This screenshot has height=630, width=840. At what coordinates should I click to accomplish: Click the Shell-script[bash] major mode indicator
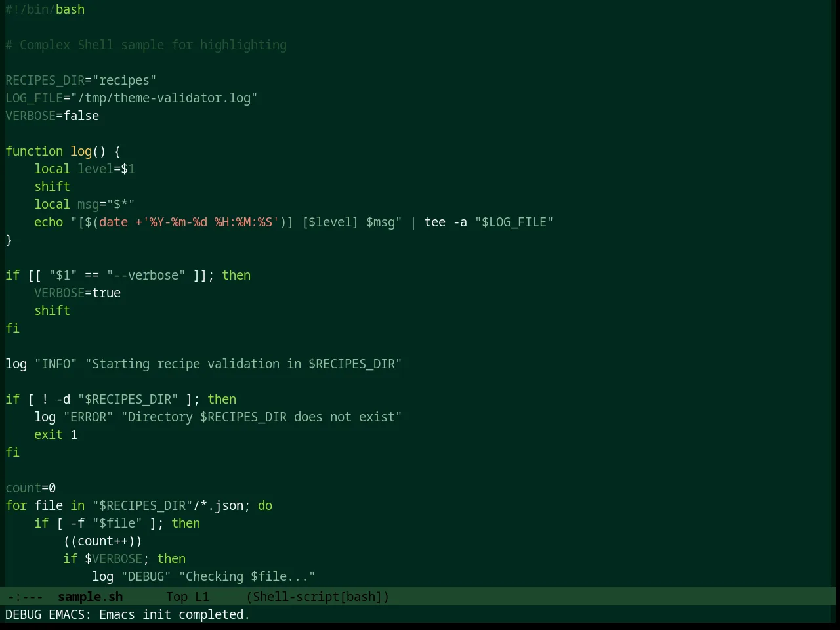(x=318, y=597)
